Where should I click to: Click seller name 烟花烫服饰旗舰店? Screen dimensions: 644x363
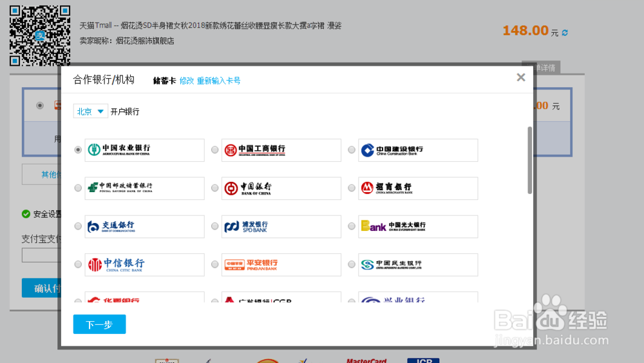[x=145, y=41]
